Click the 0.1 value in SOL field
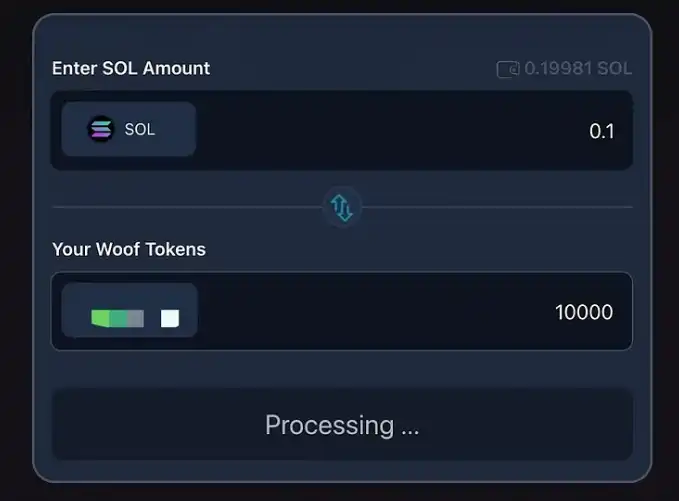 601,132
